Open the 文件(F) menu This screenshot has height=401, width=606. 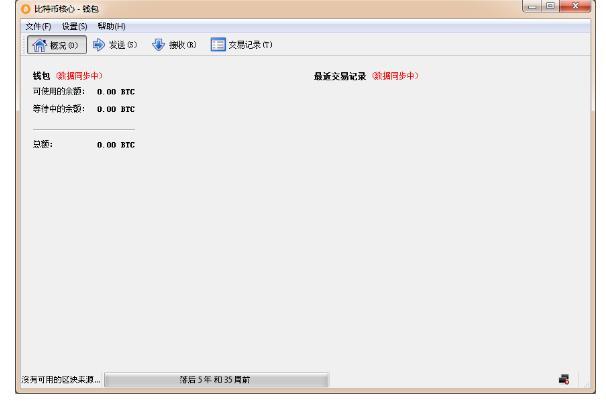click(38, 26)
